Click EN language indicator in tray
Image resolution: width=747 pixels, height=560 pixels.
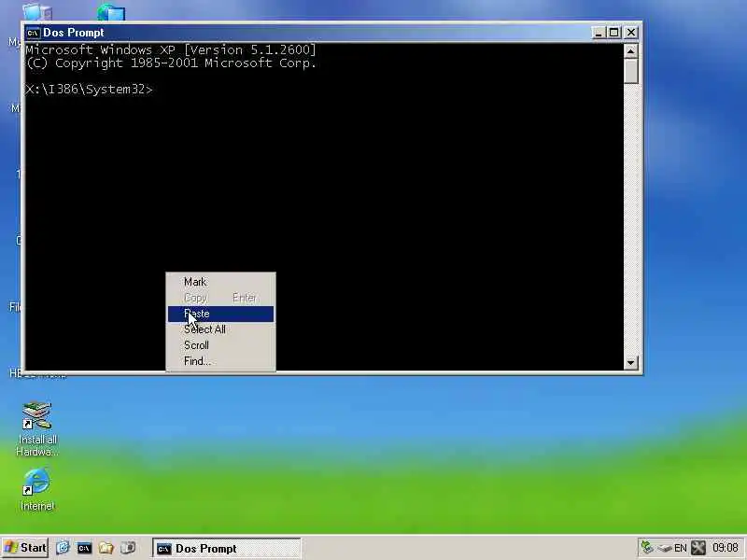681,548
